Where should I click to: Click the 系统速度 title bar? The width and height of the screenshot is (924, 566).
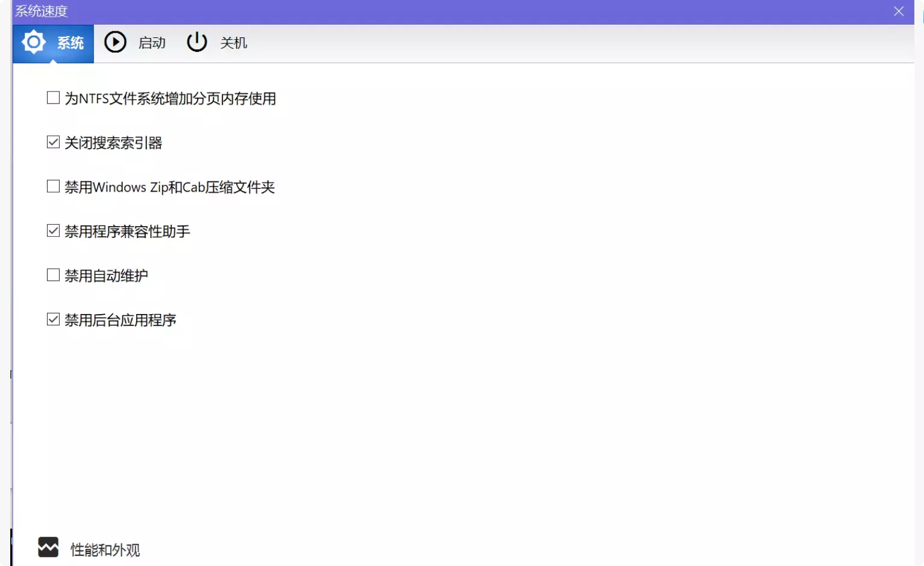pyautogui.click(x=40, y=11)
